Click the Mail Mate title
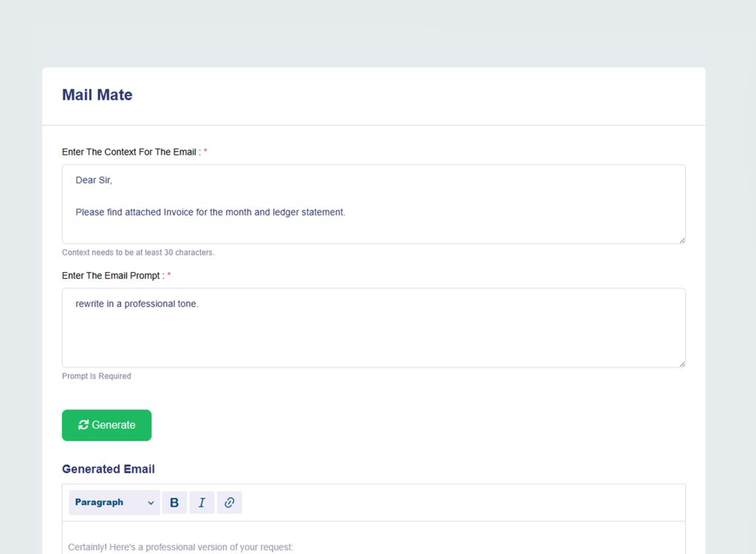 [x=97, y=95]
